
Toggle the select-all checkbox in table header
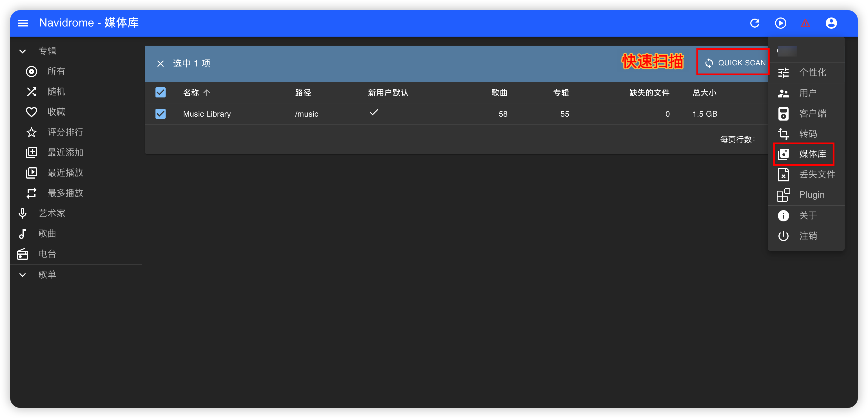(x=161, y=92)
